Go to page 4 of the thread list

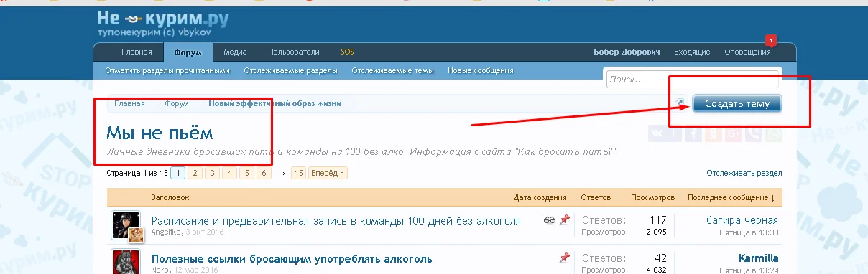(229, 173)
